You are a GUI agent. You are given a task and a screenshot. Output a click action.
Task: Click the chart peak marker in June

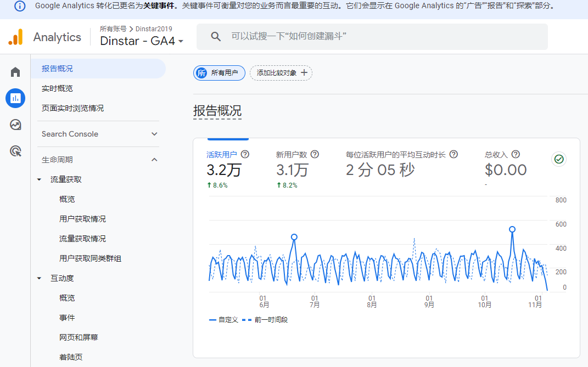pyautogui.click(x=294, y=237)
